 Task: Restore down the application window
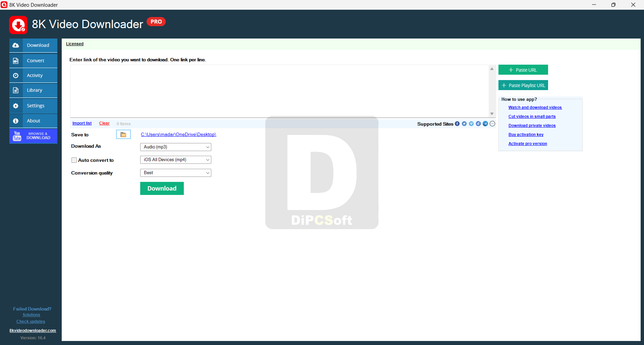(613, 5)
